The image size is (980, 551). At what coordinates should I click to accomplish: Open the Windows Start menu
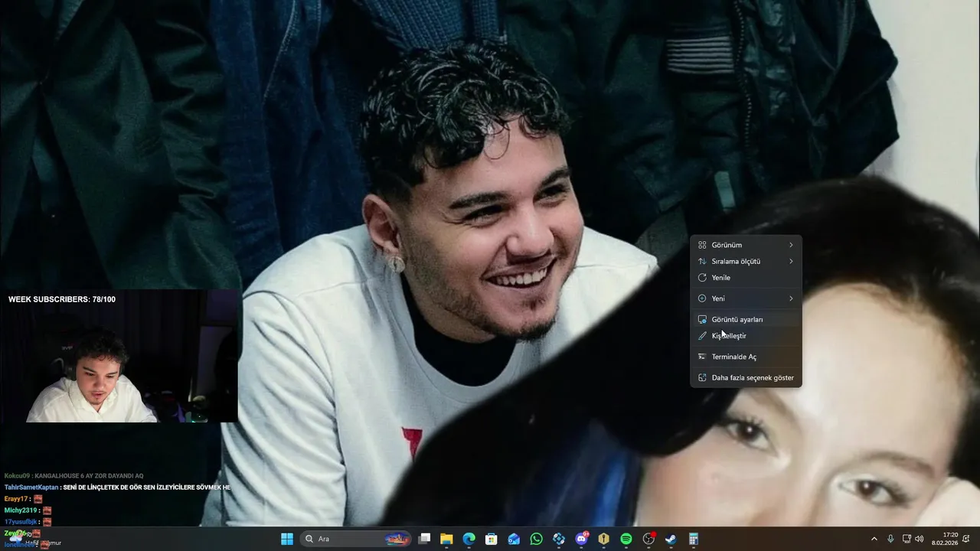(287, 539)
